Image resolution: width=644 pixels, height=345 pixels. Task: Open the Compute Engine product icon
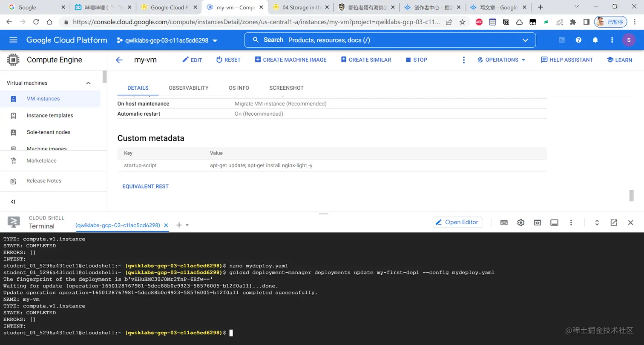pos(13,60)
